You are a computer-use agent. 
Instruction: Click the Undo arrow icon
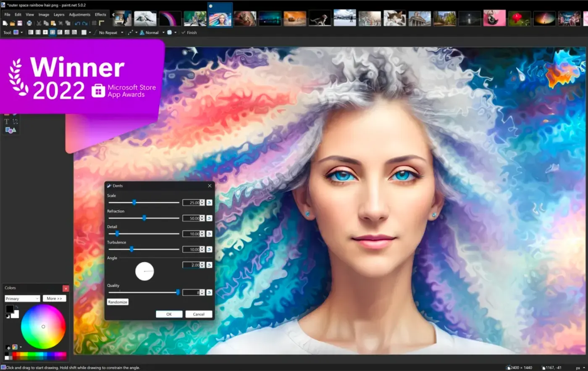(77, 23)
